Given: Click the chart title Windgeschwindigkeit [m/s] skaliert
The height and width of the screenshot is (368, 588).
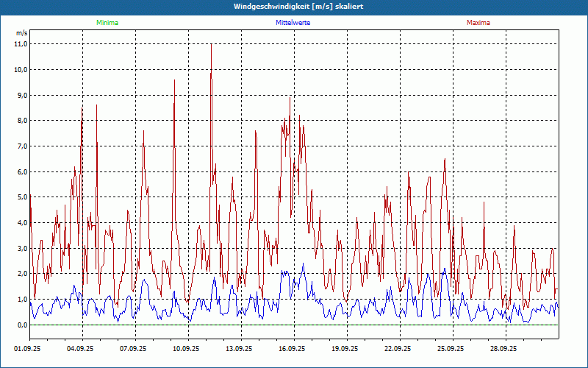Looking at the screenshot, I should (x=298, y=7).
